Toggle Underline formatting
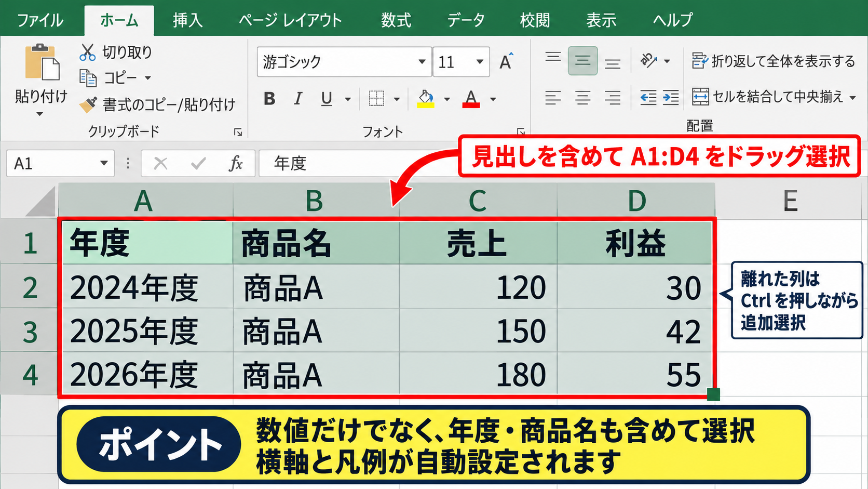The image size is (868, 489). (x=327, y=98)
